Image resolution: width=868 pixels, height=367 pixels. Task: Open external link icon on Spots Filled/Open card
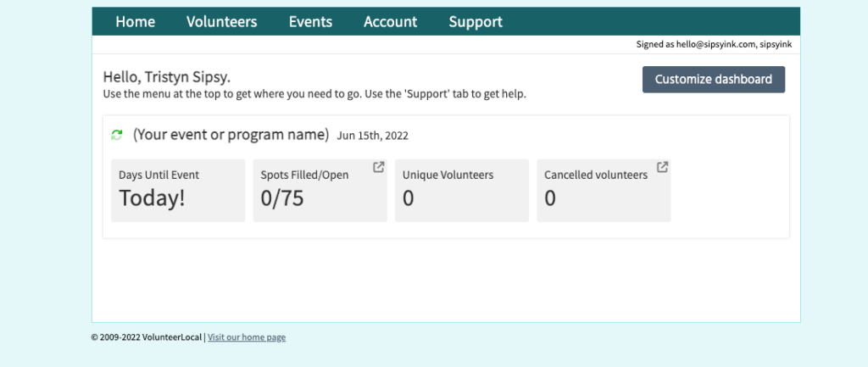pos(379,167)
